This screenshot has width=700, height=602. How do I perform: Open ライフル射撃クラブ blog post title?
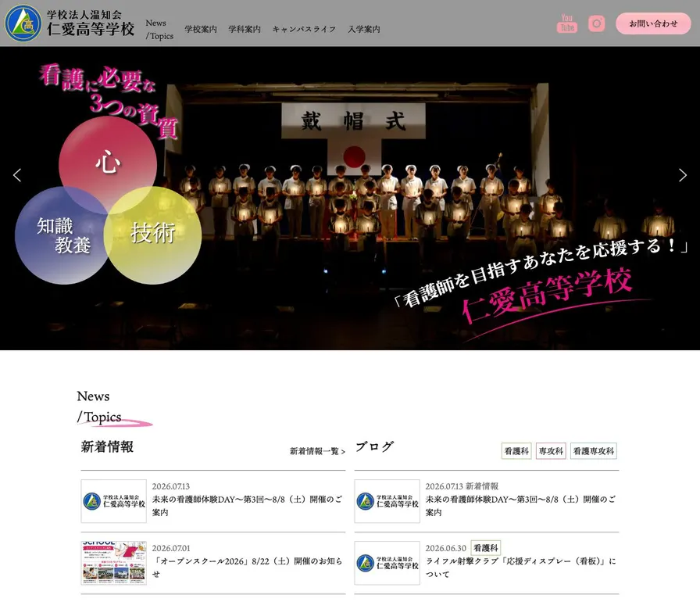(520, 567)
